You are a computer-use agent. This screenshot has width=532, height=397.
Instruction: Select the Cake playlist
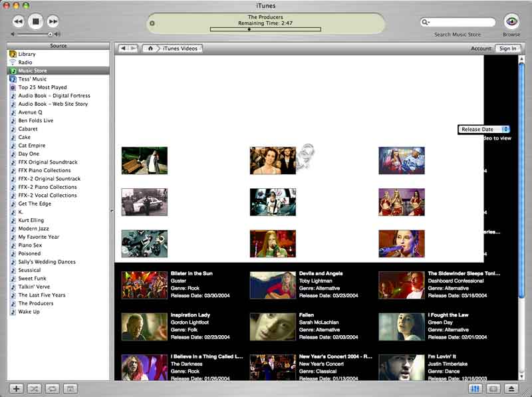[x=59, y=137]
